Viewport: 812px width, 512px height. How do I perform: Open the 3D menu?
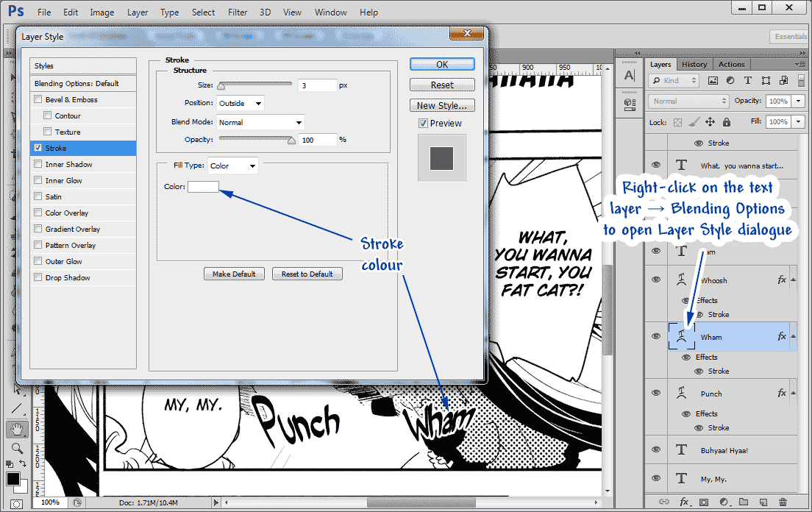tap(265, 13)
